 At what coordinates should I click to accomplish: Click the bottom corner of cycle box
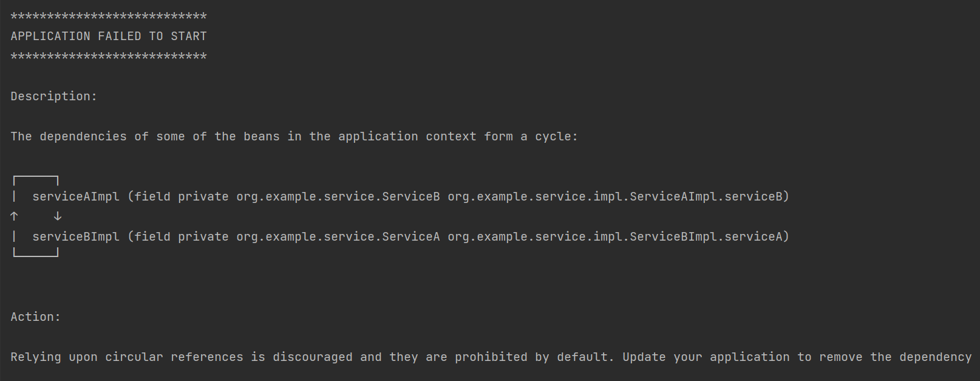pyautogui.click(x=36, y=252)
